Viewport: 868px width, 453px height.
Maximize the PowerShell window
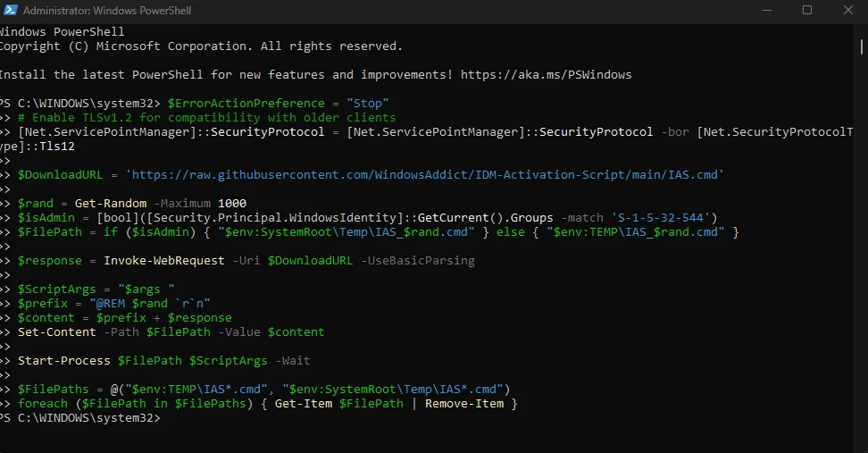(807, 10)
